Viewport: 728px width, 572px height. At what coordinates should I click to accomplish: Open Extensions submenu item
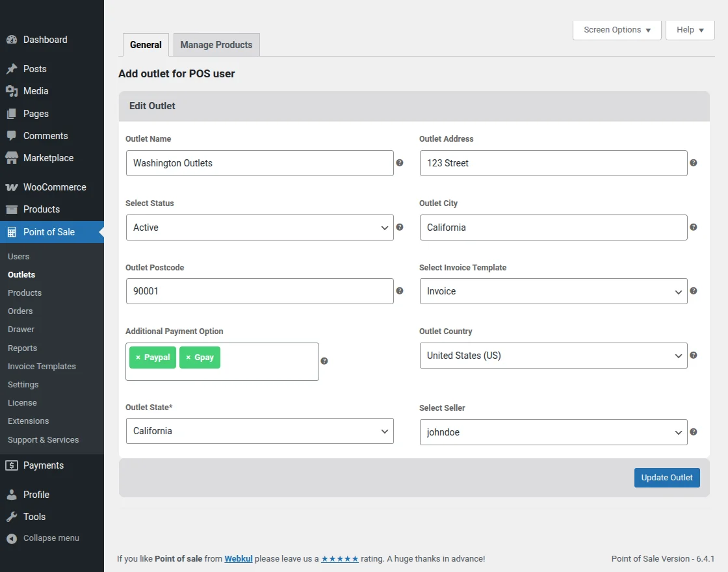(x=29, y=421)
